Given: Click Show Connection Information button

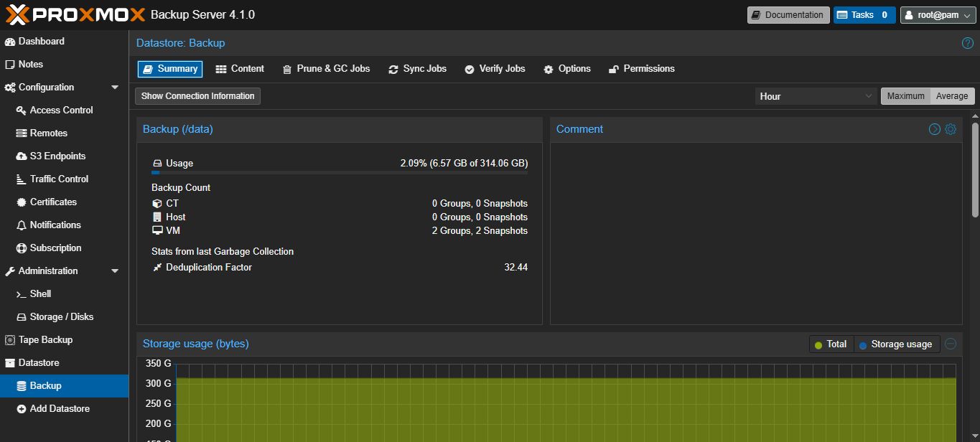Looking at the screenshot, I should click(197, 96).
